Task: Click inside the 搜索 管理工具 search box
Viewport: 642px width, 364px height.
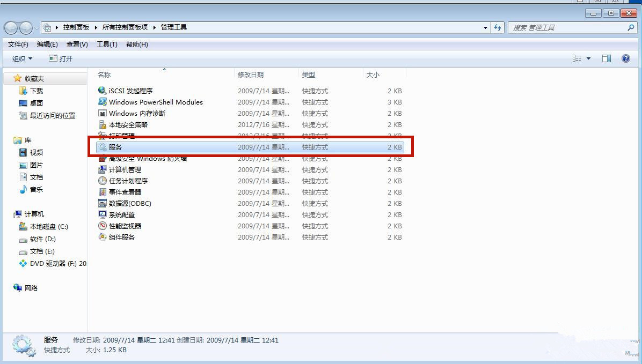Action: coord(564,27)
